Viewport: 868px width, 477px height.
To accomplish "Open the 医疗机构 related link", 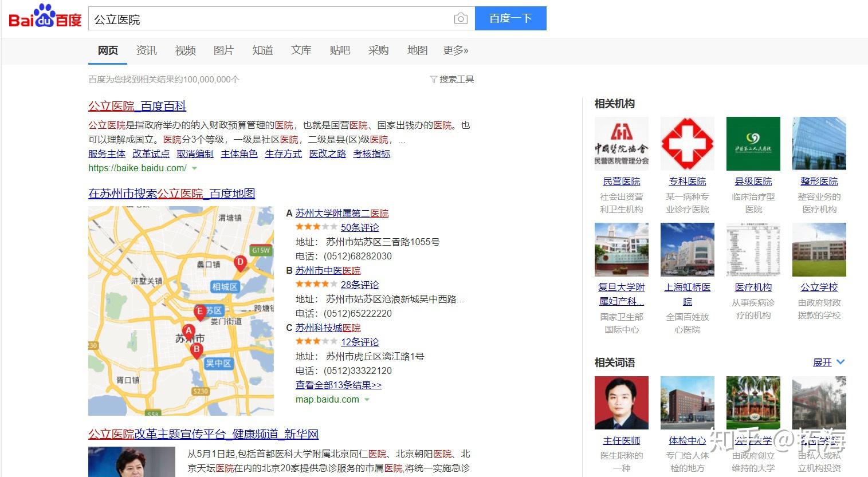I will pyautogui.click(x=753, y=287).
